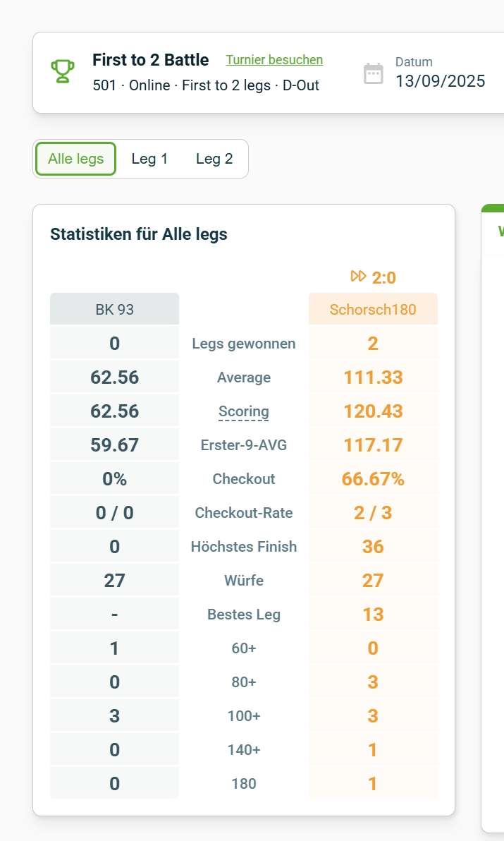
Task: Click the Schorsch180 player name header
Action: [x=373, y=309]
